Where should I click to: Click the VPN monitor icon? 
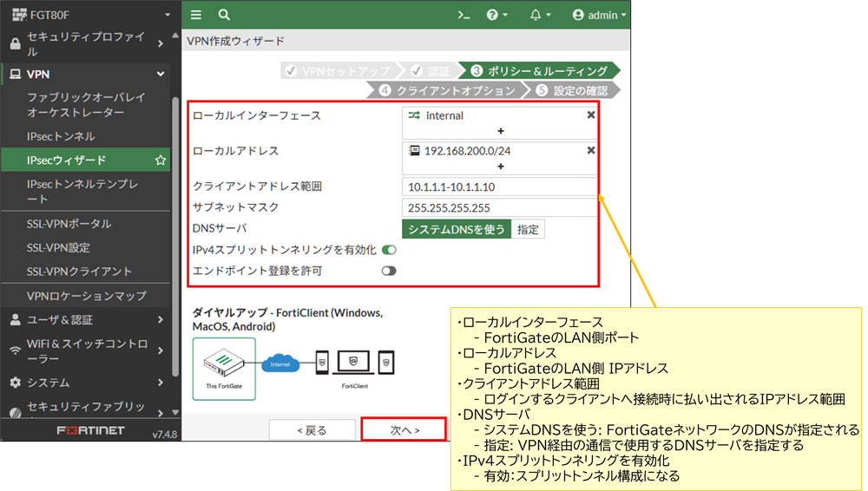[x=16, y=74]
